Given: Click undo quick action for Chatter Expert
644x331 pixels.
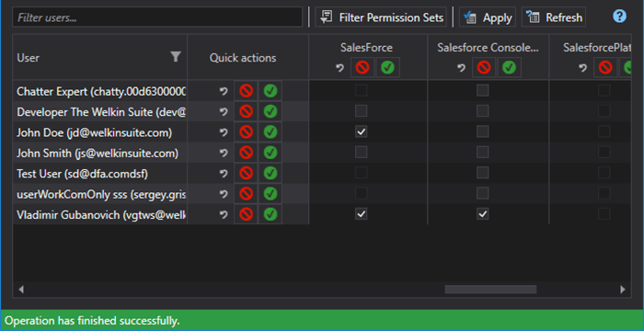Looking at the screenshot, I should [x=223, y=91].
